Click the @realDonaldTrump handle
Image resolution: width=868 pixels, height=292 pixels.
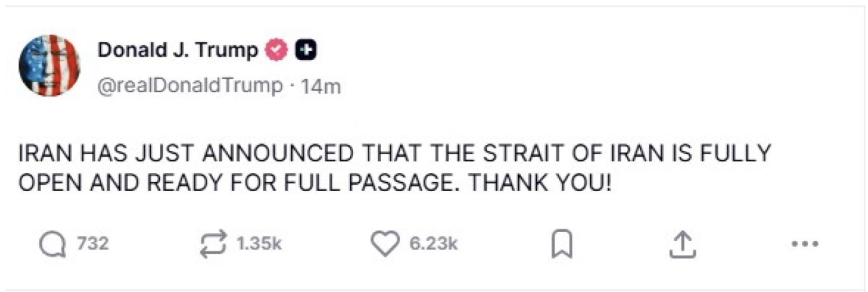tap(190, 86)
